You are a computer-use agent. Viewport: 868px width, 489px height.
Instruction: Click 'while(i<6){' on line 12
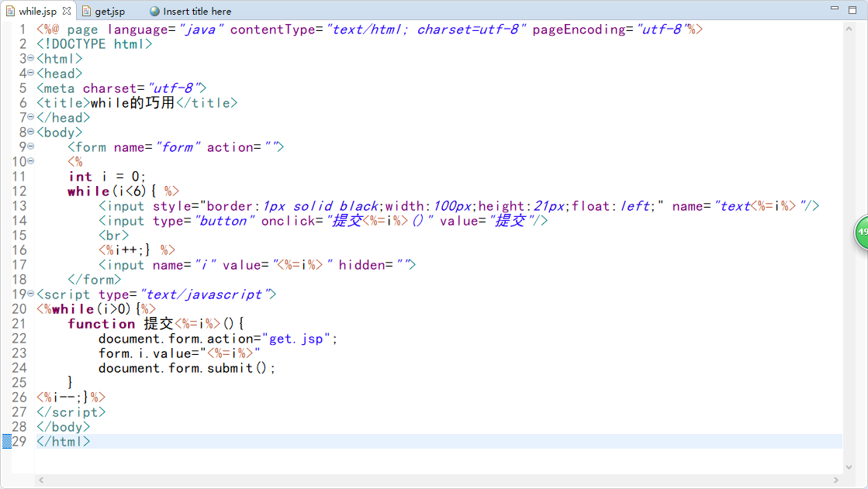tap(112, 191)
